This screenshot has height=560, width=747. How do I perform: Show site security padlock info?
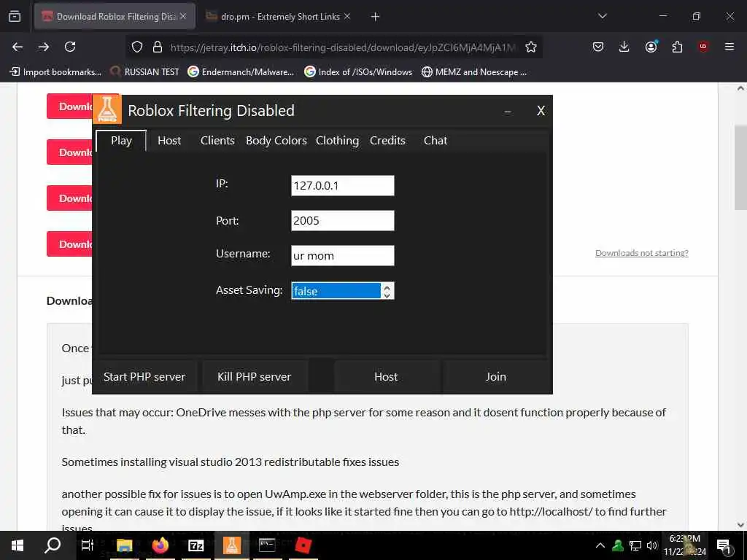[x=158, y=47]
